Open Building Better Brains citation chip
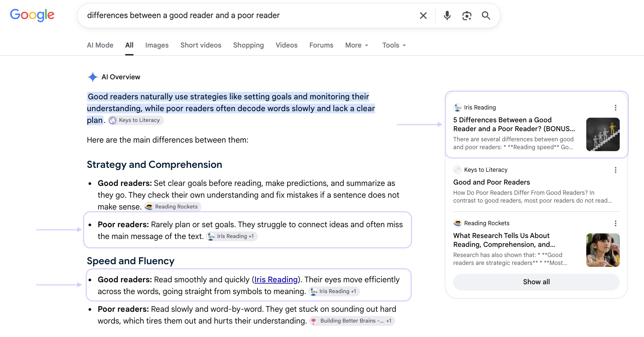 pos(352,321)
